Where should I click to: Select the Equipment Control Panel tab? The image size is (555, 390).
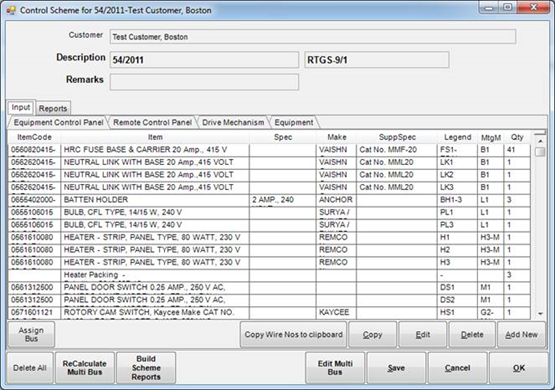click(58, 122)
